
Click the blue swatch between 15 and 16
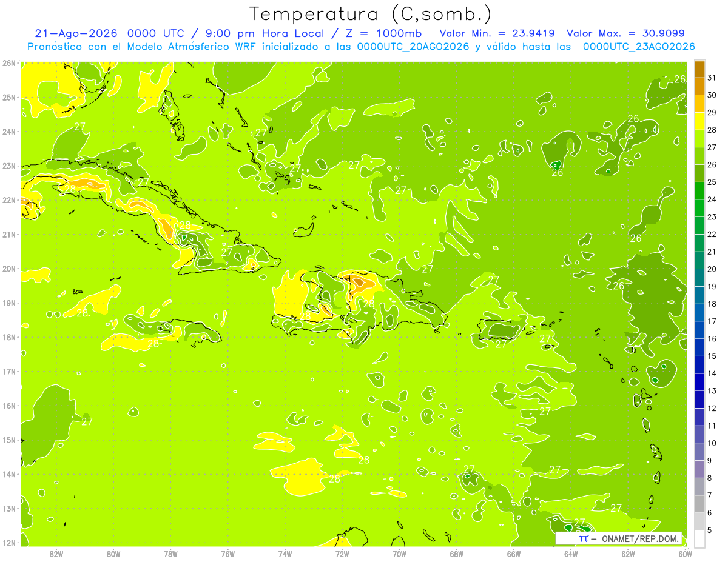[x=699, y=347]
